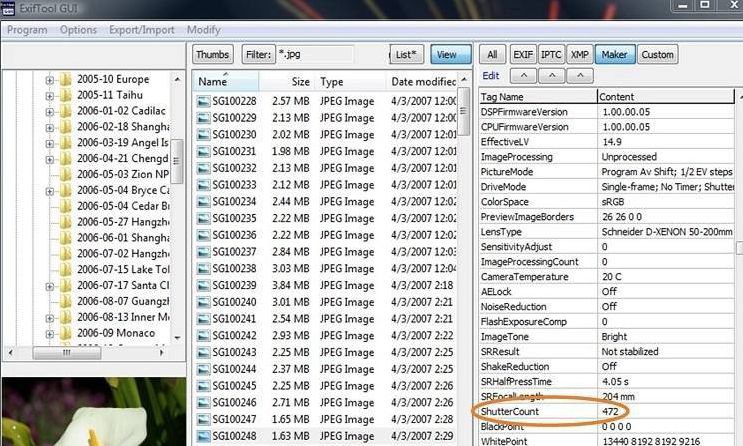743x446 pixels.
Task: Show IPTC metadata tags
Action: click(x=551, y=55)
